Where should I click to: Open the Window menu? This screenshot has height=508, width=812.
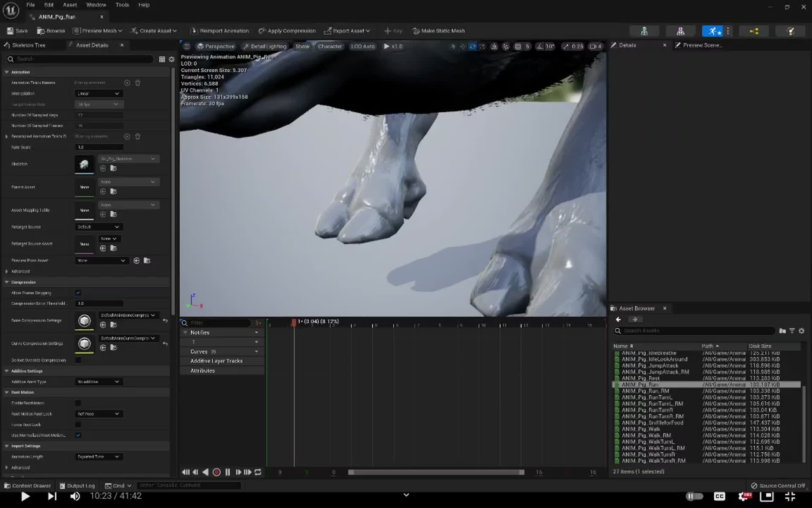pos(96,5)
